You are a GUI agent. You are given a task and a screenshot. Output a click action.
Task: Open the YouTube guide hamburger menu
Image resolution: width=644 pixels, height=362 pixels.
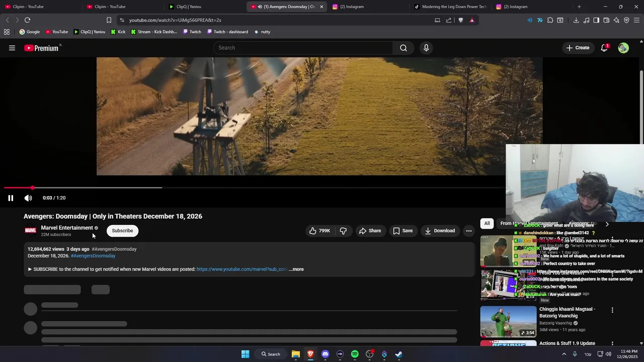point(12,48)
